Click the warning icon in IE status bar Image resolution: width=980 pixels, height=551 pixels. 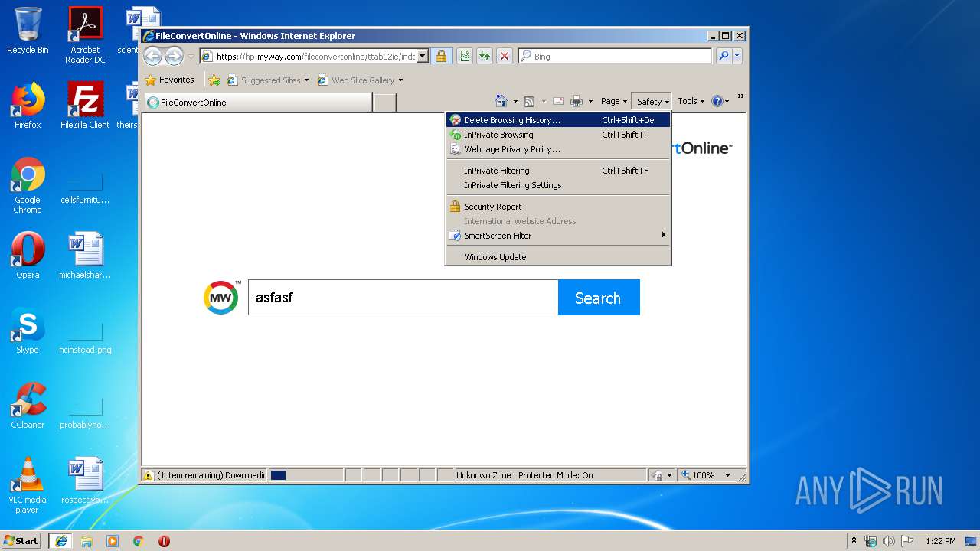pyautogui.click(x=149, y=475)
